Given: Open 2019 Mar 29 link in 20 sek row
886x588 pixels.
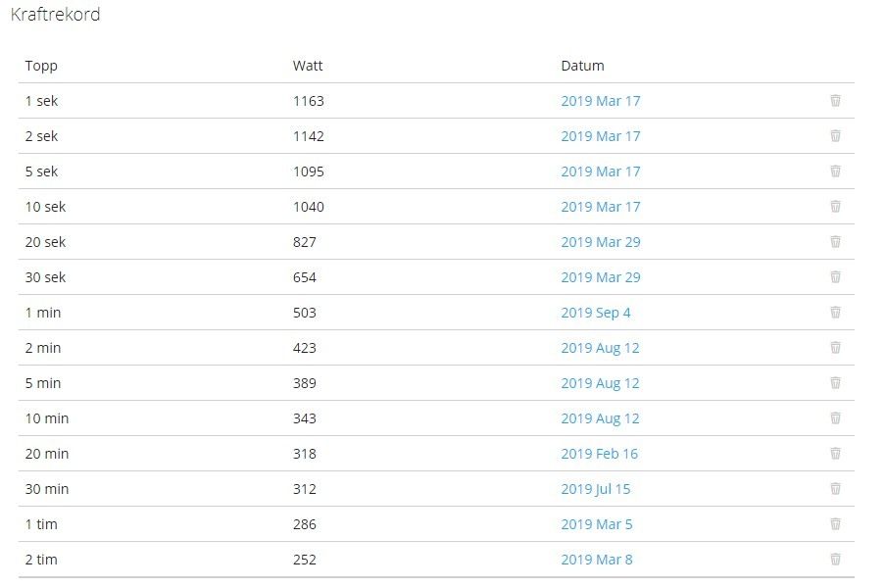Looking at the screenshot, I should [x=601, y=242].
